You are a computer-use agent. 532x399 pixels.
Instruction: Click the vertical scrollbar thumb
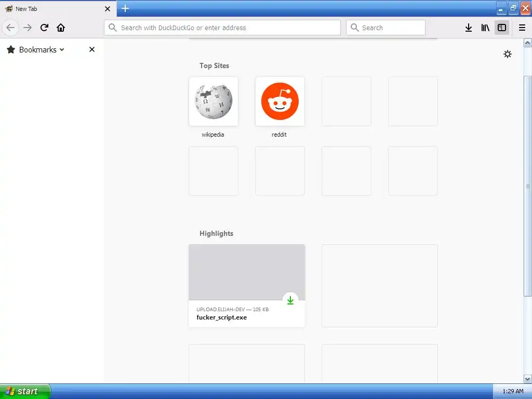click(527, 186)
